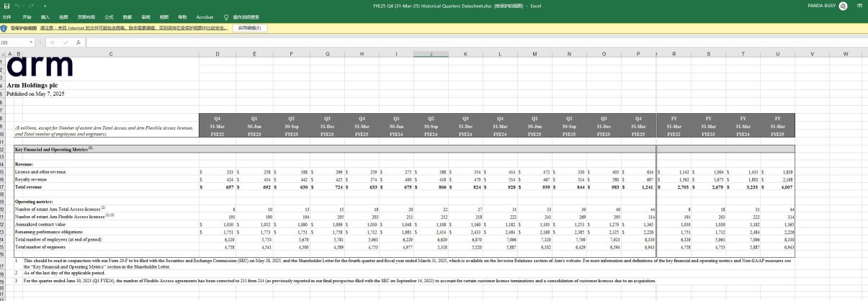Click the lightbulb Tell Me icon

click(226, 16)
